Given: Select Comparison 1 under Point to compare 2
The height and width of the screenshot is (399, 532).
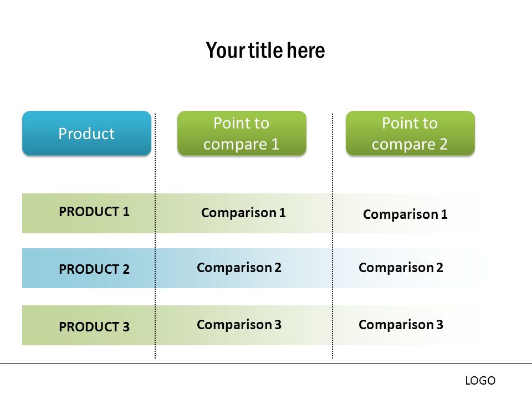Looking at the screenshot, I should point(405,214).
